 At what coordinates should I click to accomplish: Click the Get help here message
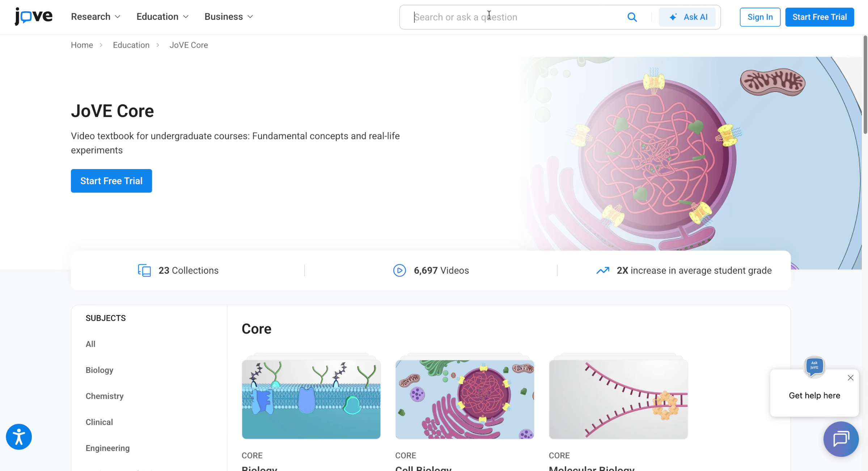(x=814, y=395)
